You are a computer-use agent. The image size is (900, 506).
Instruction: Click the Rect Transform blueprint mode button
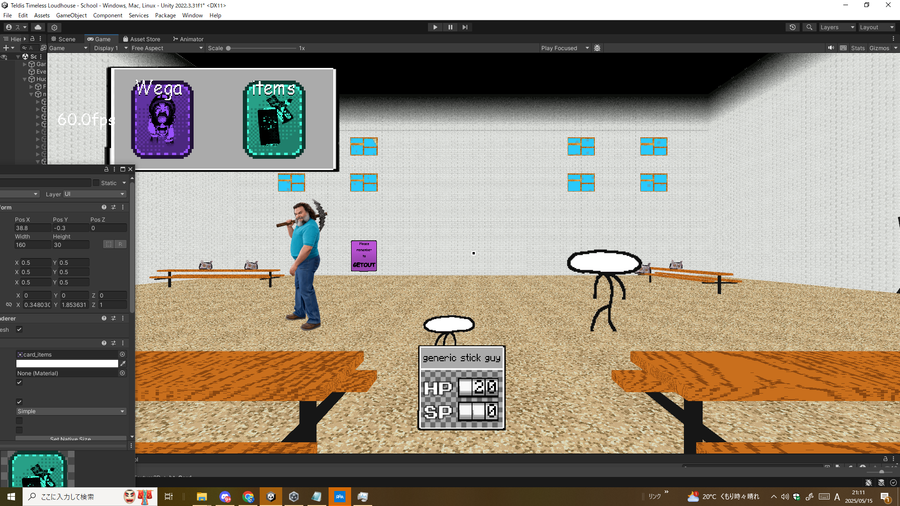108,244
